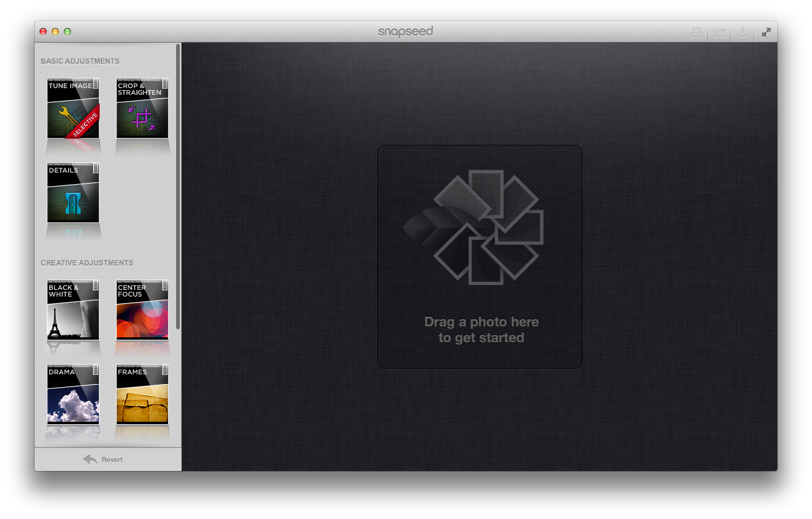Select the Crop & Straighten tool
812x519 pixels.
(x=142, y=108)
